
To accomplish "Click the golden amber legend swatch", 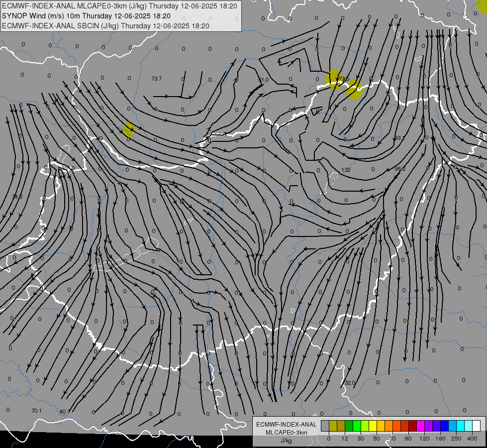I will click(381, 426).
